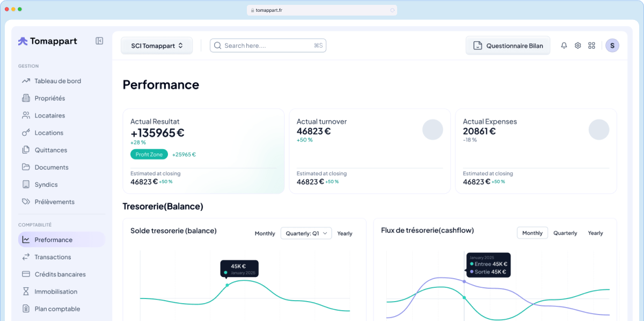Open the settings gear icon
644x321 pixels.
pos(578,46)
